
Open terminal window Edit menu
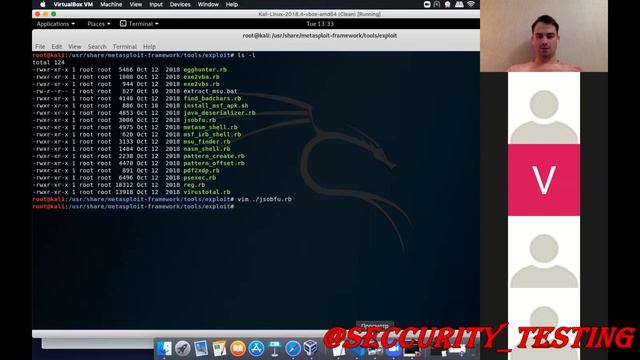[x=57, y=47]
